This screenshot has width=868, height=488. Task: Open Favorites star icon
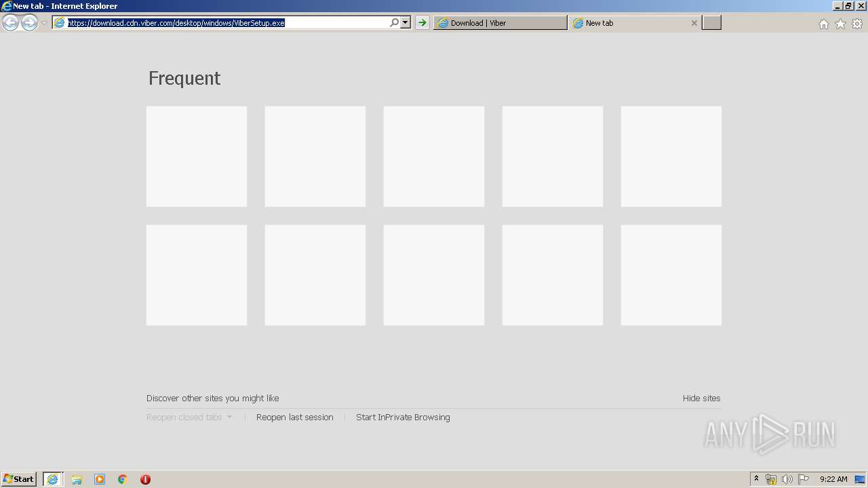tap(840, 24)
